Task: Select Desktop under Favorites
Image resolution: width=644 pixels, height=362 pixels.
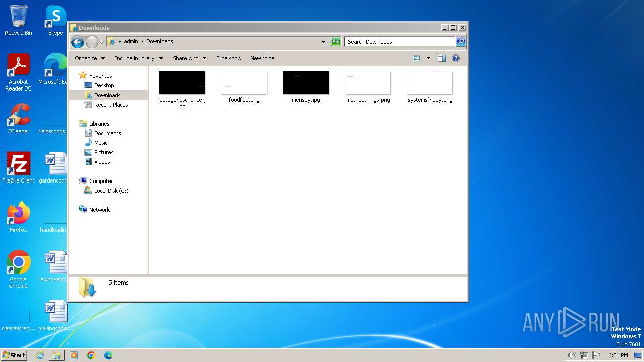Action: tap(104, 85)
